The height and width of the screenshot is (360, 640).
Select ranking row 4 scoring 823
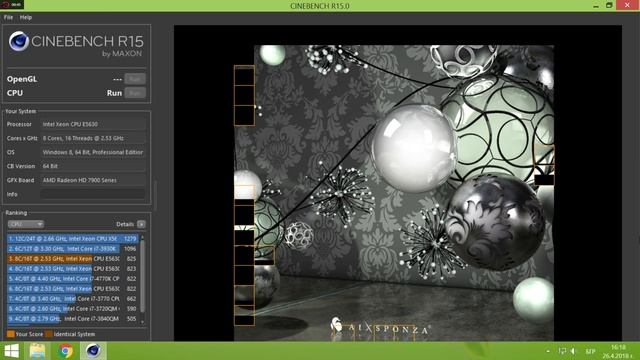[x=73, y=269]
